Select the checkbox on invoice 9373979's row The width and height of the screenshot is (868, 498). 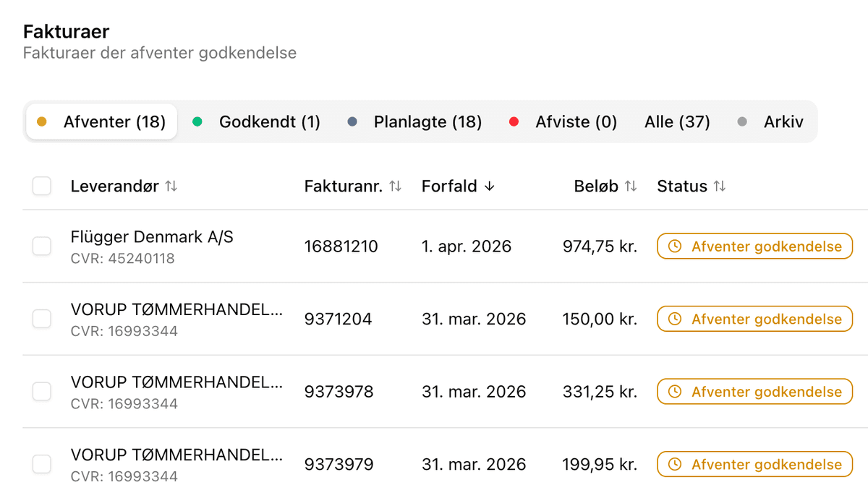click(x=41, y=464)
